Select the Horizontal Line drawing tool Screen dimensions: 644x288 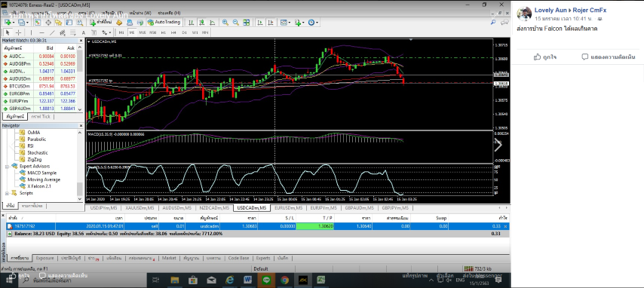[42, 32]
